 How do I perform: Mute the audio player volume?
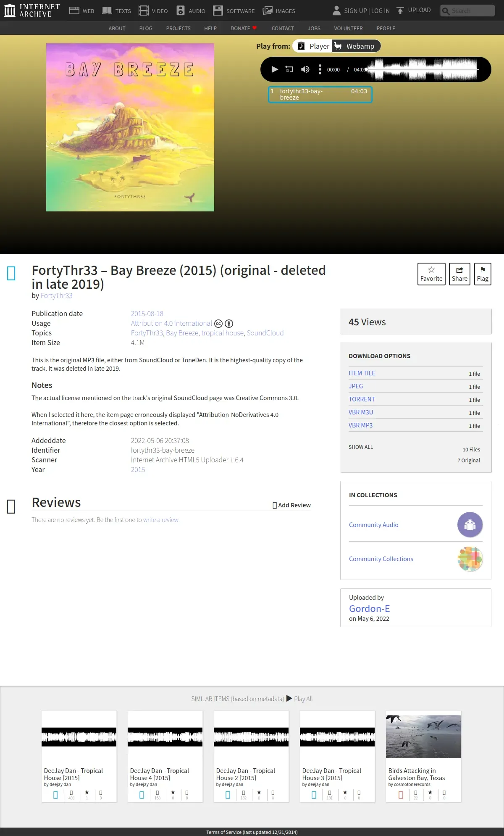305,69
